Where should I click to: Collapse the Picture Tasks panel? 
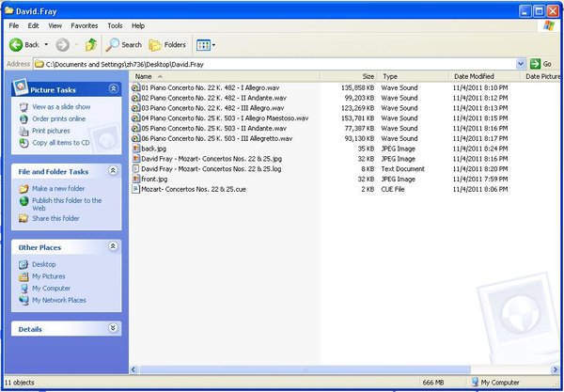click(x=114, y=89)
